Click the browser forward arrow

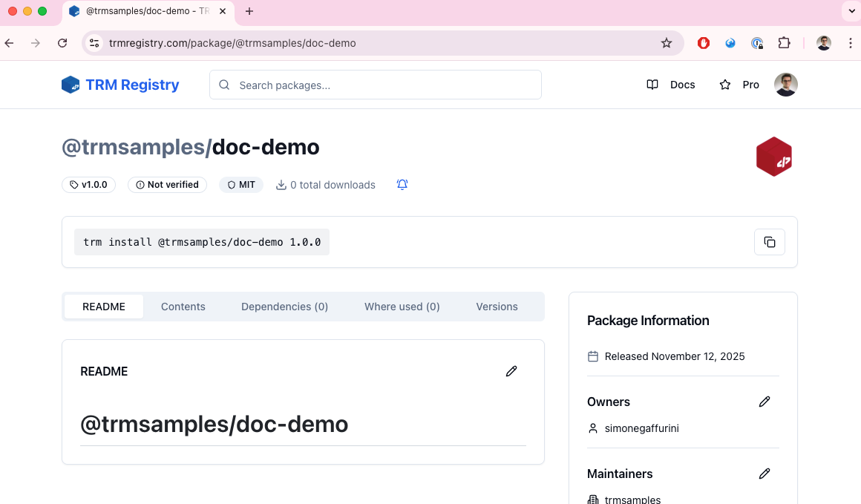click(x=36, y=43)
